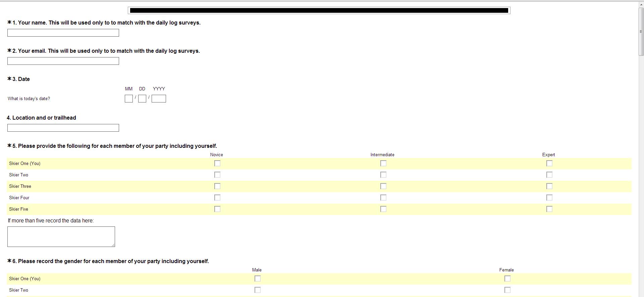Click the MM month field for today's date

(129, 98)
